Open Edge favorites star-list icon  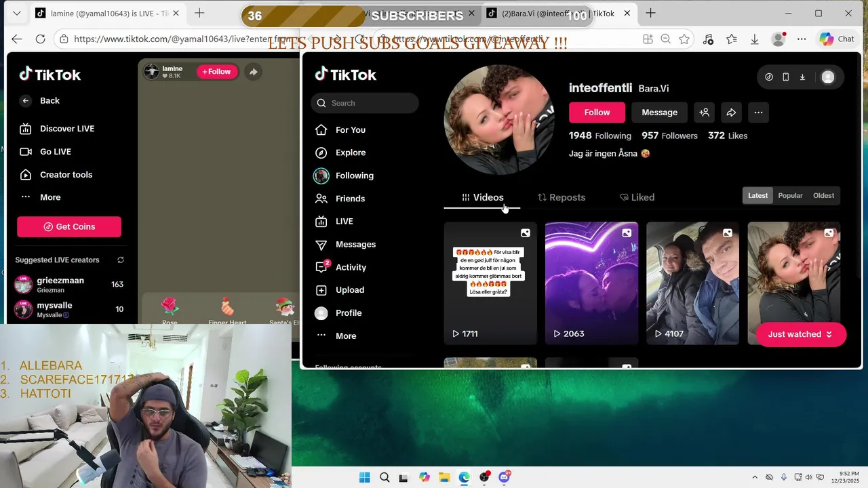pyautogui.click(x=731, y=39)
